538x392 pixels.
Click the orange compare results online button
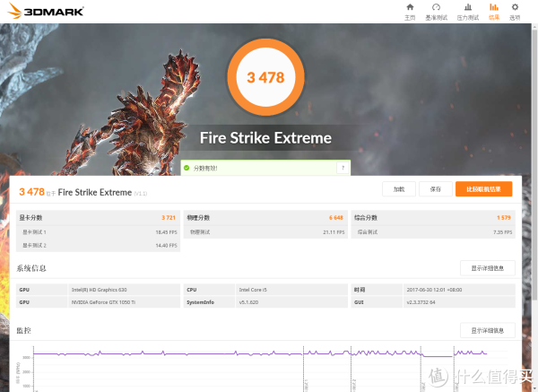(x=484, y=189)
